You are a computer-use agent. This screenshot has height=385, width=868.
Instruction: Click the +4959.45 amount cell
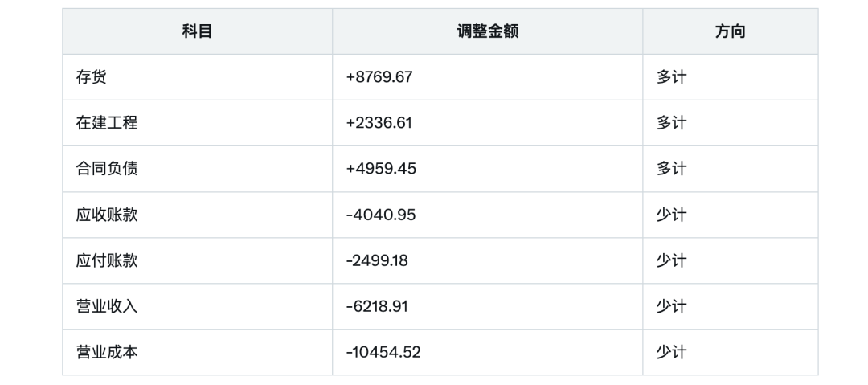pos(381,169)
